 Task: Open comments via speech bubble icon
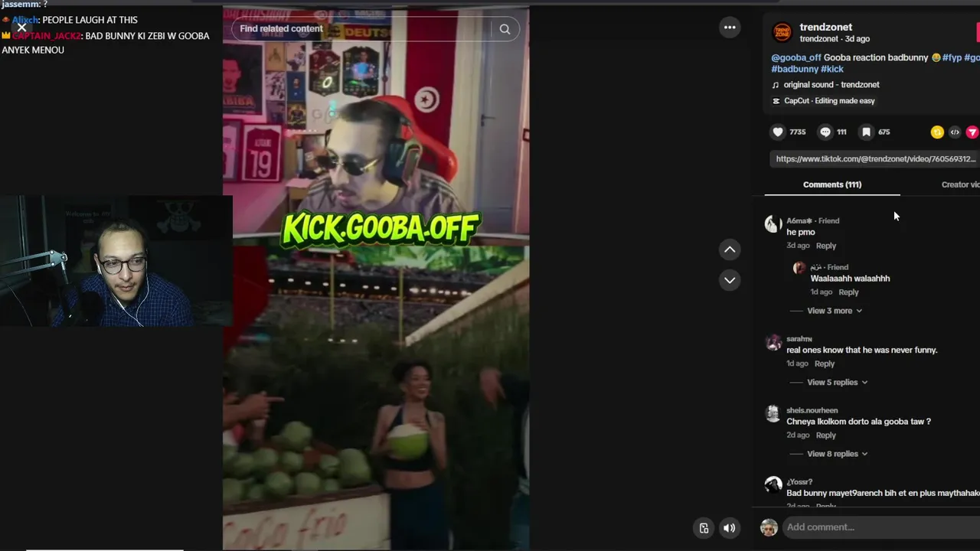(x=825, y=132)
